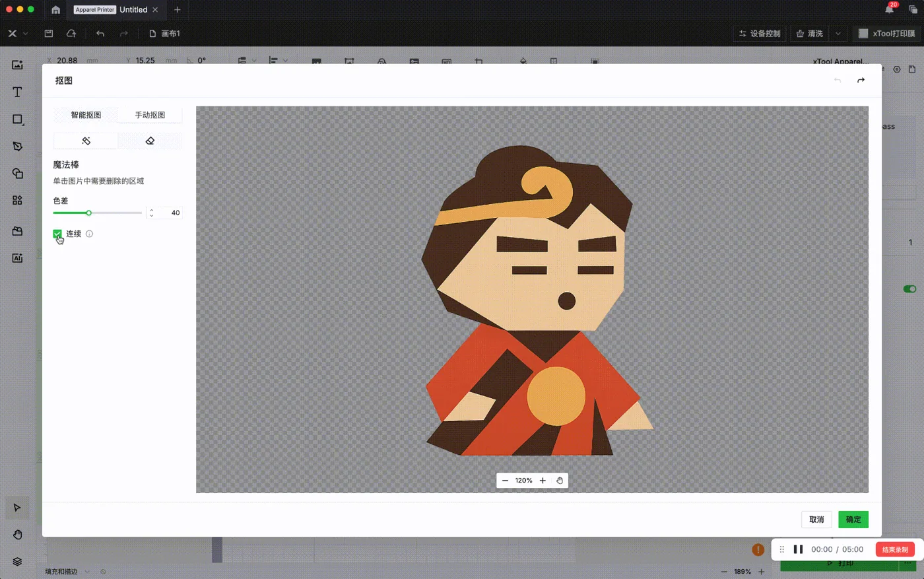The width and height of the screenshot is (924, 579).
Task: Select the eraser tool icon
Action: click(x=150, y=141)
